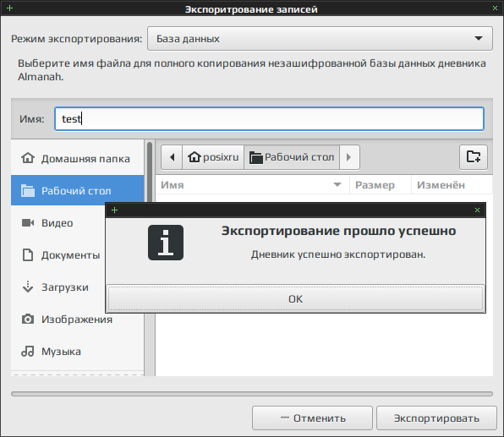This screenshot has width=504, height=437.
Task: Click the 'Экспортировать' button
Action: point(436,418)
